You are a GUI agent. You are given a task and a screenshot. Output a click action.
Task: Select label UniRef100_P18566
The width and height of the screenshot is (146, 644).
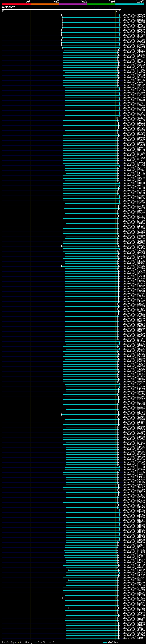coord(133,337)
